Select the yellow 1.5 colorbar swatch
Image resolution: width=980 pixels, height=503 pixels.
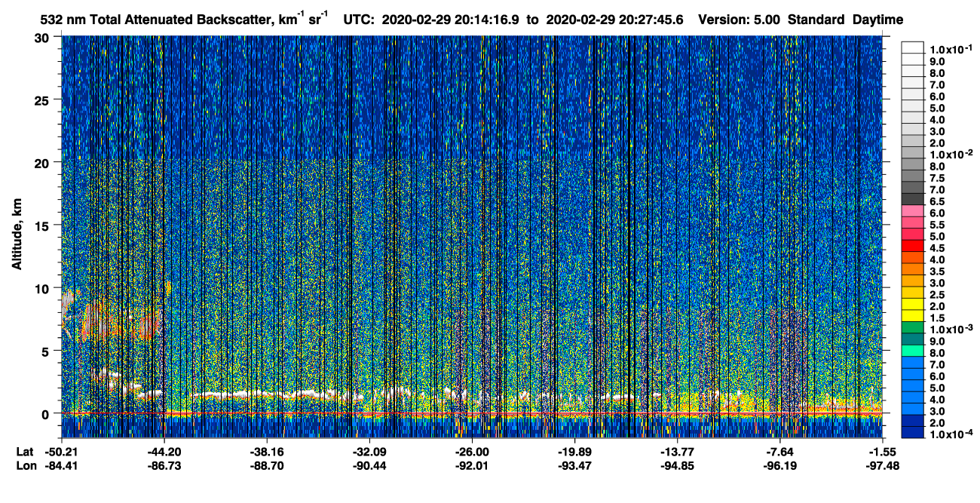[x=913, y=316]
